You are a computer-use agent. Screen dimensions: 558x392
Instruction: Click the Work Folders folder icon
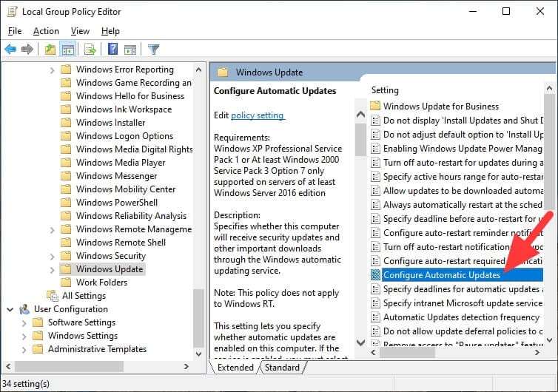(66, 283)
